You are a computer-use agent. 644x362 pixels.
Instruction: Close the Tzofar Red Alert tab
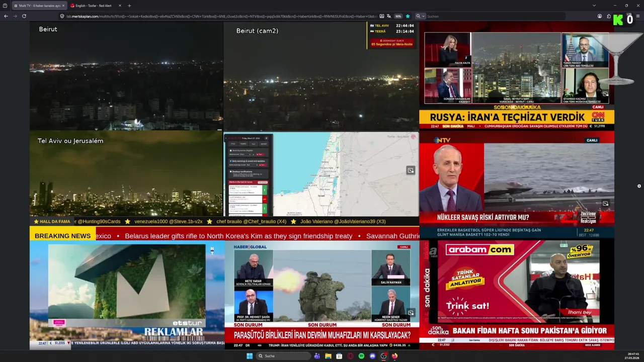[x=120, y=6]
